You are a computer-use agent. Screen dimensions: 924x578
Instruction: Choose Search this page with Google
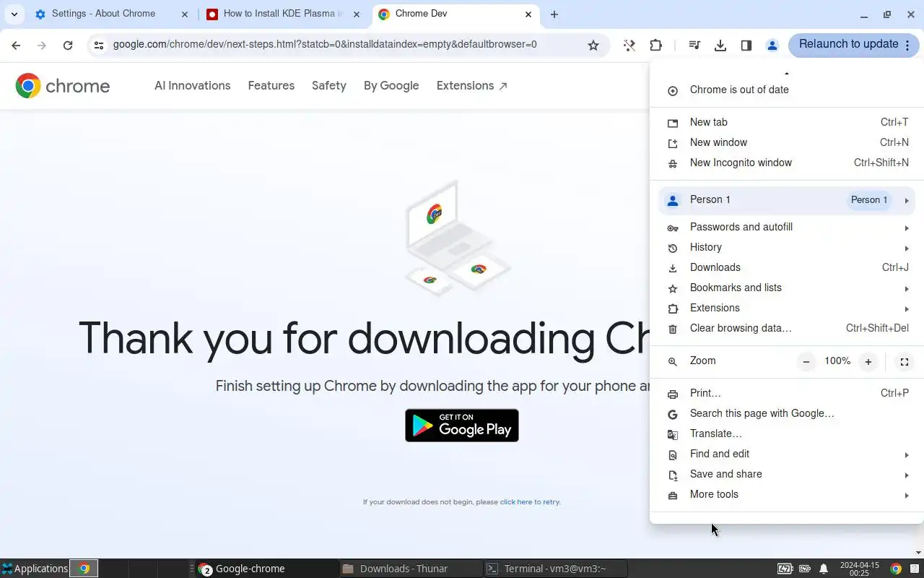point(787,414)
